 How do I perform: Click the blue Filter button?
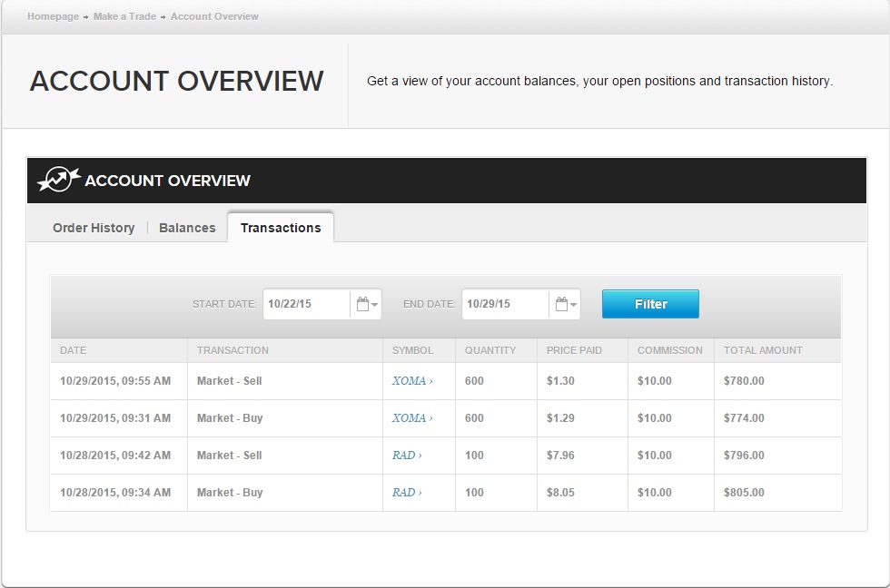650,304
